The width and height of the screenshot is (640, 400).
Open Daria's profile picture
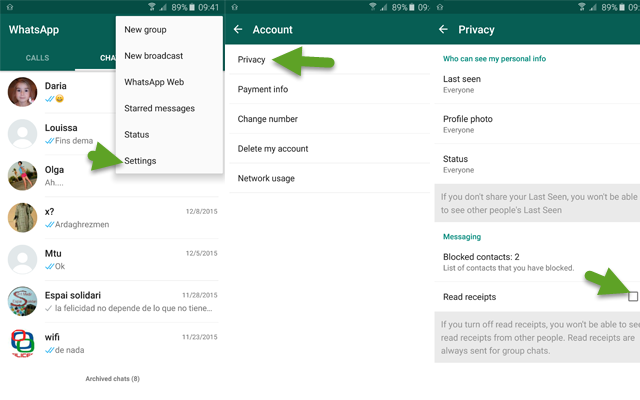tap(23, 92)
